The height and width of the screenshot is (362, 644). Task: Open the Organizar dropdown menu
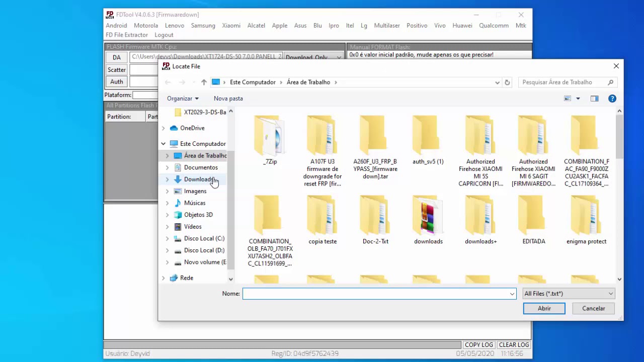tap(183, 99)
